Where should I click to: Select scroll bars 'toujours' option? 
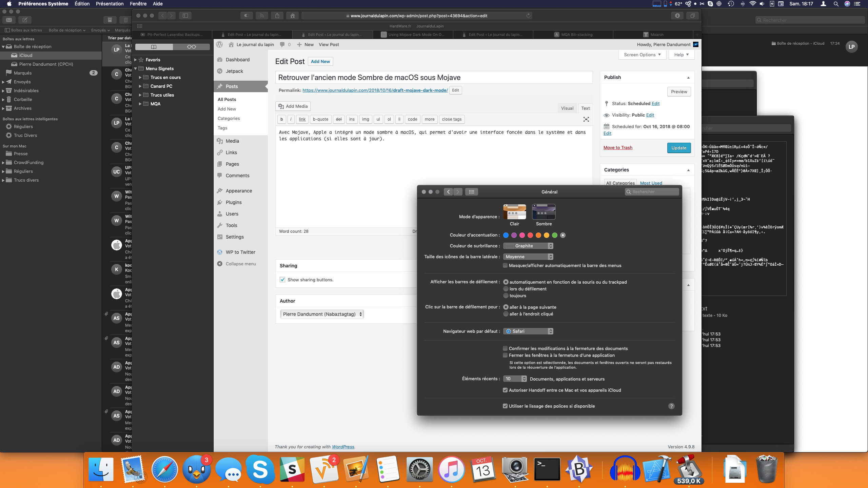[506, 296]
